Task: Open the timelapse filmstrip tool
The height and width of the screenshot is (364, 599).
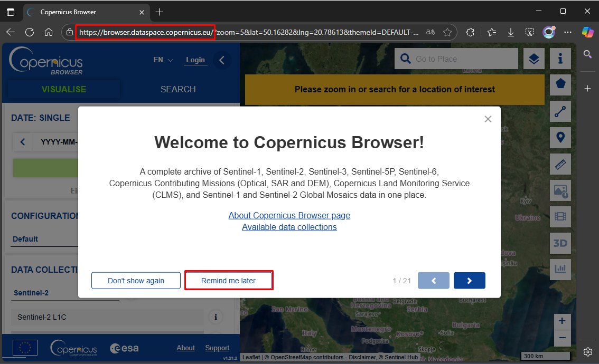Action: click(560, 216)
